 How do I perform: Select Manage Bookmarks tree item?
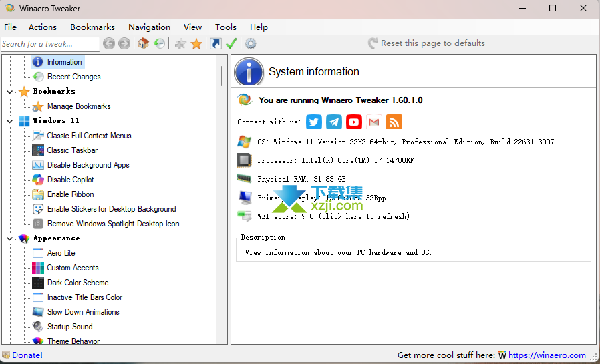pos(79,106)
